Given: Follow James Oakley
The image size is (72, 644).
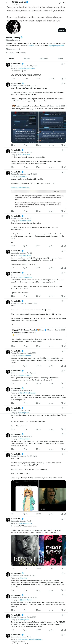Looking at the screenshot, I should coord(62,30).
